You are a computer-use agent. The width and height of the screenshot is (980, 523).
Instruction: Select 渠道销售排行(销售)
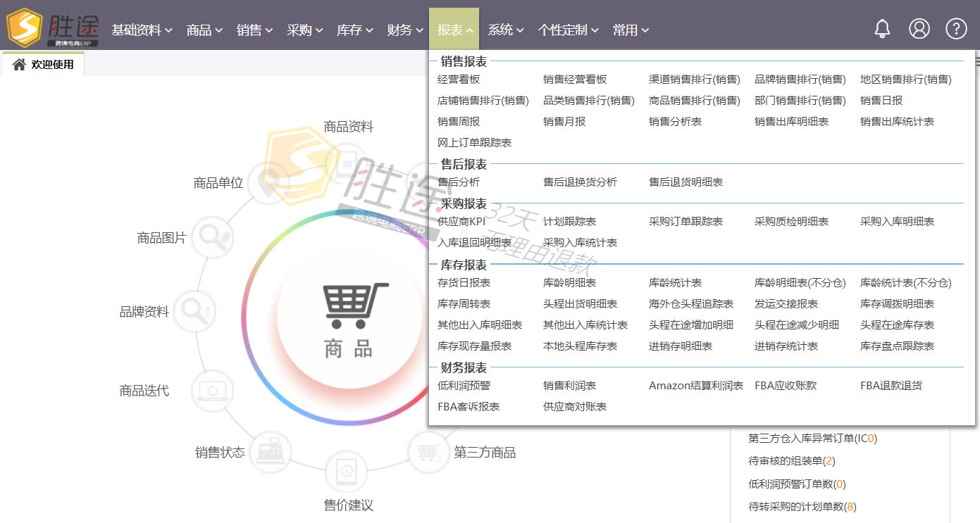[695, 80]
